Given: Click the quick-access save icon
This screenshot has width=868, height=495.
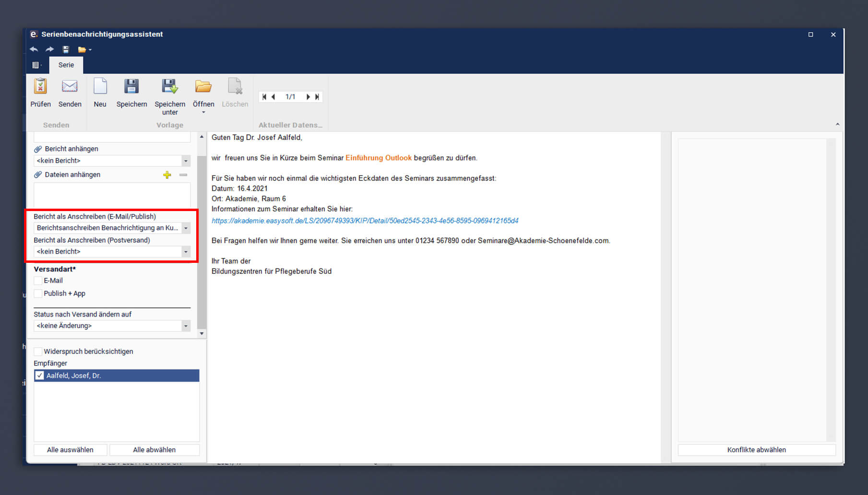Looking at the screenshot, I should coord(66,49).
